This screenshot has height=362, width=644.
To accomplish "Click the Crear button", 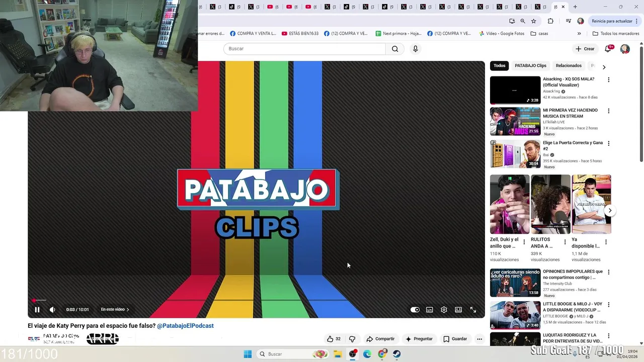I will tap(585, 49).
